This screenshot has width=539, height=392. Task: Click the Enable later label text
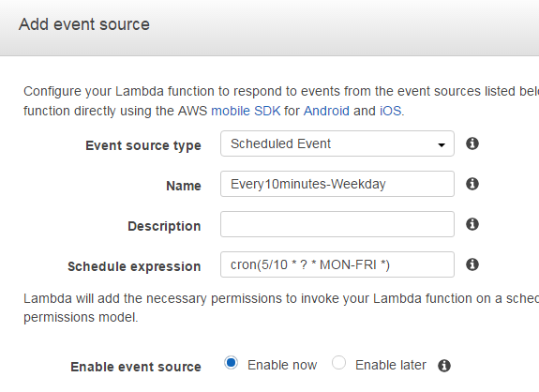pos(391,365)
